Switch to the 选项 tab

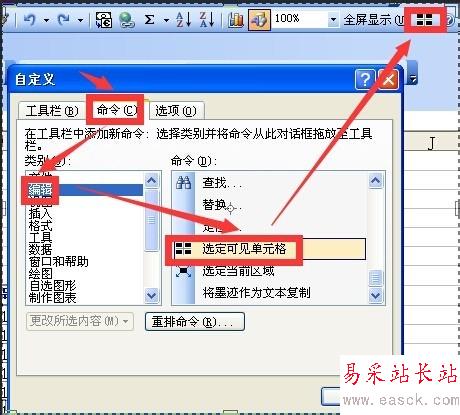coord(176,111)
